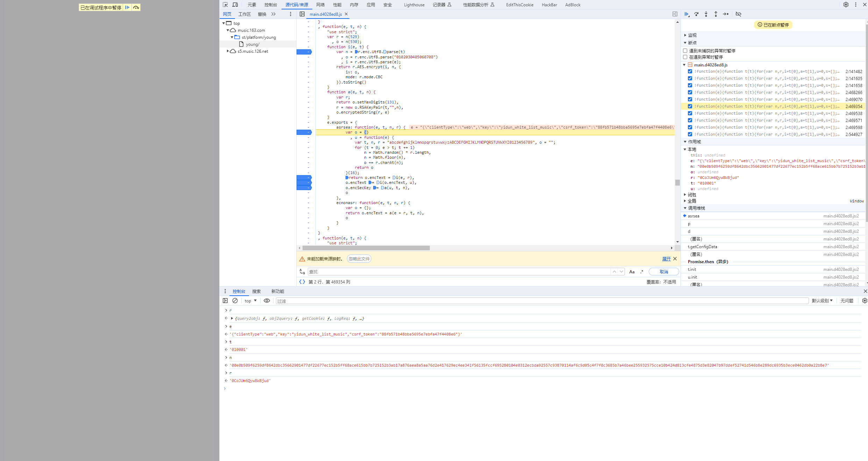Click the single step icon
This screenshot has height=461, width=868.
(x=726, y=14)
